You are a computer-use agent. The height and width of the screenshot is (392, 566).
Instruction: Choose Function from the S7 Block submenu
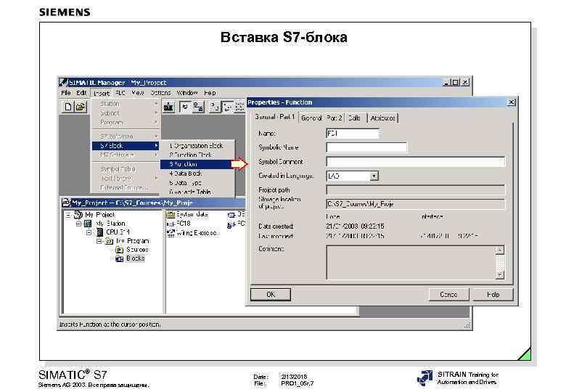[x=197, y=164]
